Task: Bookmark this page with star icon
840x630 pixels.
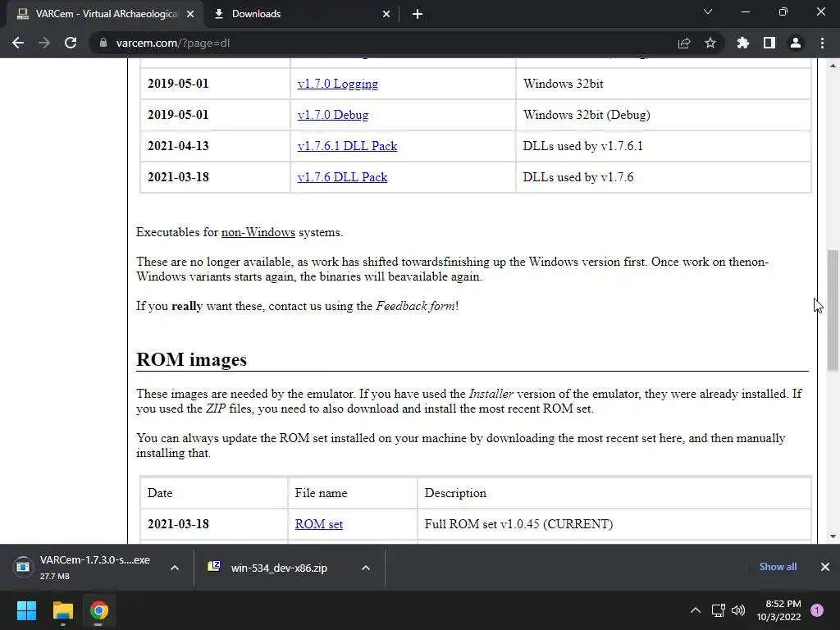Action: 710,43
